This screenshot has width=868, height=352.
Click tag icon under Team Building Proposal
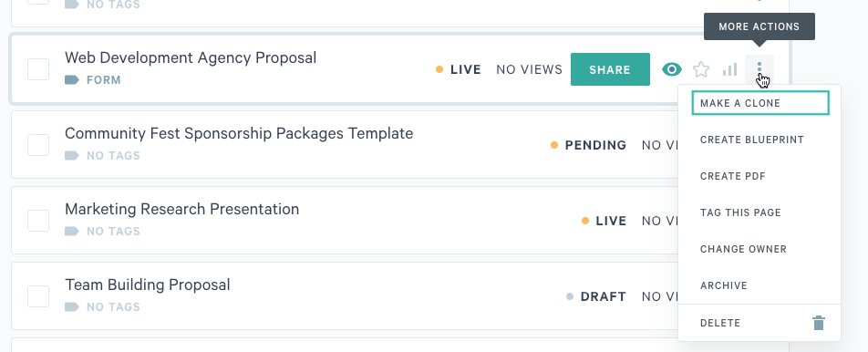point(72,306)
